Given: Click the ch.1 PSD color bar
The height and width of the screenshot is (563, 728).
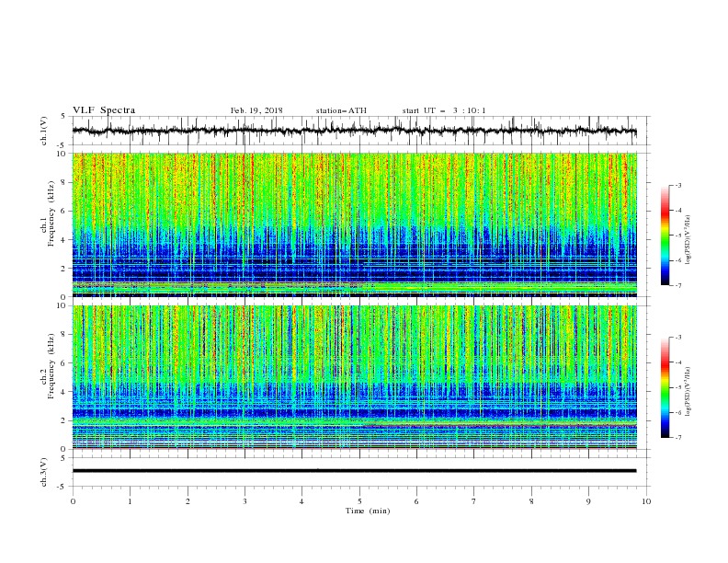Looking at the screenshot, I should pos(665,236).
